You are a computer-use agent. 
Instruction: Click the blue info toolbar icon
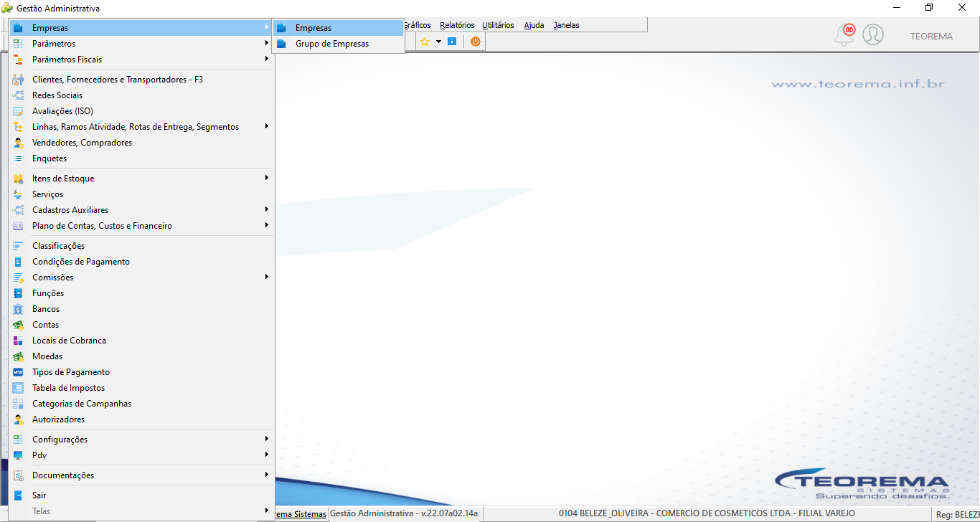[x=452, y=42]
